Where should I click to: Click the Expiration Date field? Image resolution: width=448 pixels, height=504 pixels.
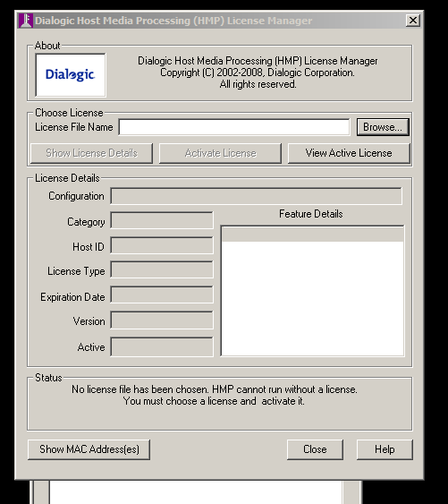(x=162, y=295)
